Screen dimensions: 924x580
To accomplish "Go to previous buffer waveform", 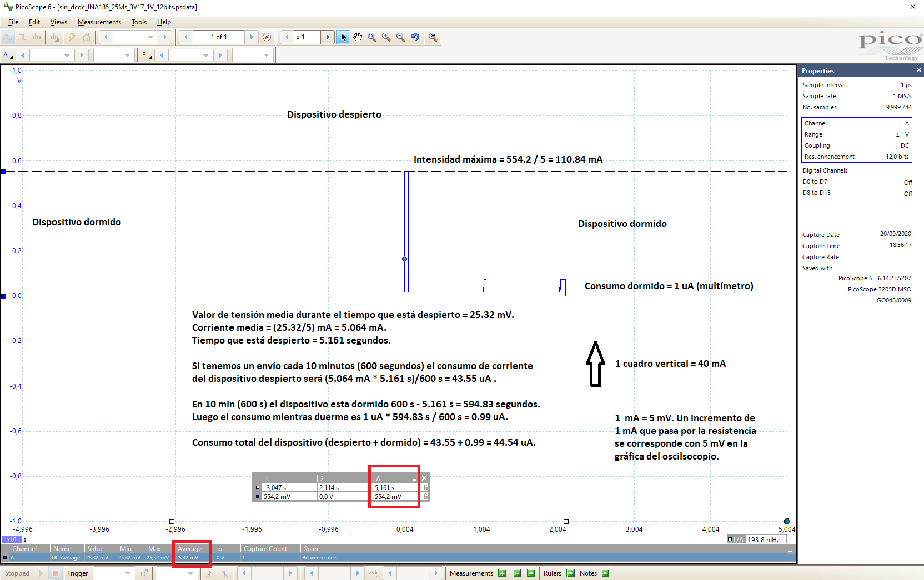I will [186, 37].
